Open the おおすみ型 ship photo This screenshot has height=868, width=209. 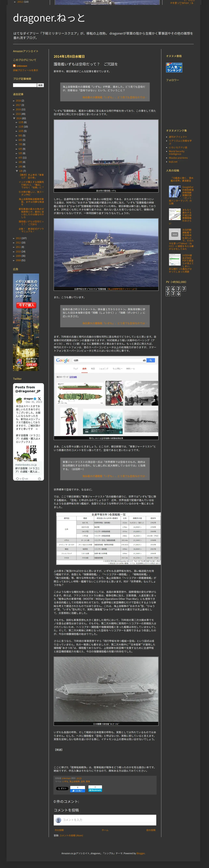[x=106, y=253]
